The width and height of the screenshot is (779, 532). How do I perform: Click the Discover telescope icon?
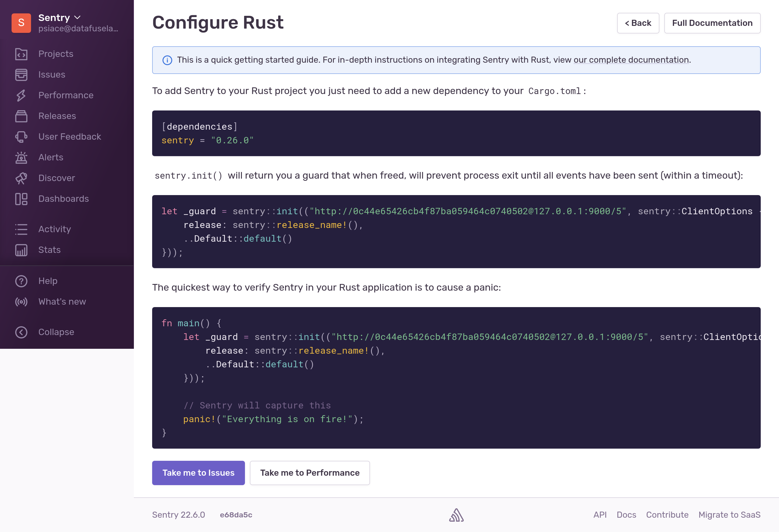21,178
